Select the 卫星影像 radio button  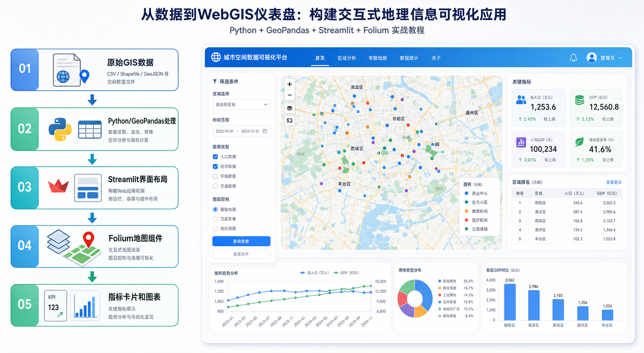tap(215, 219)
